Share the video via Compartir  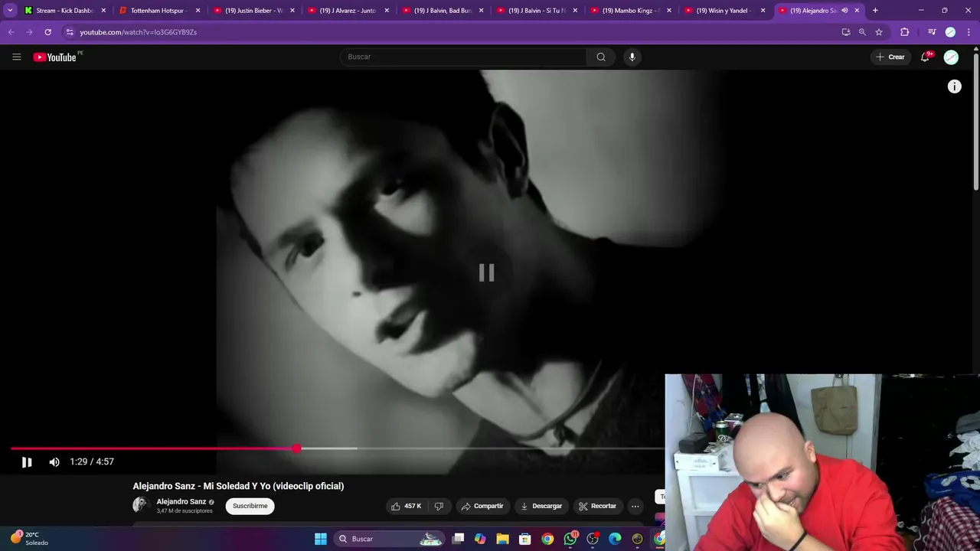(x=482, y=506)
